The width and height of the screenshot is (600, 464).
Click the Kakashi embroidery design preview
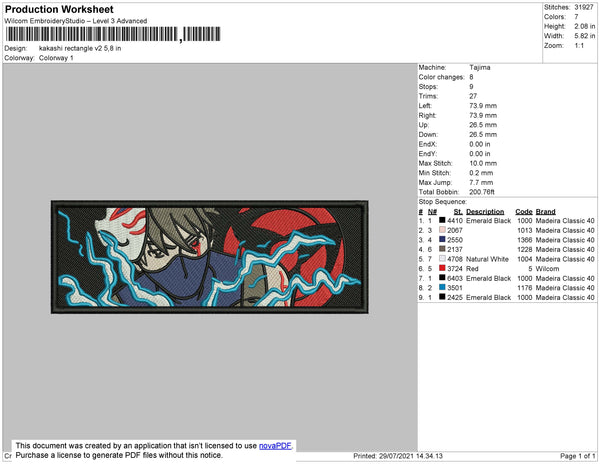click(x=210, y=257)
